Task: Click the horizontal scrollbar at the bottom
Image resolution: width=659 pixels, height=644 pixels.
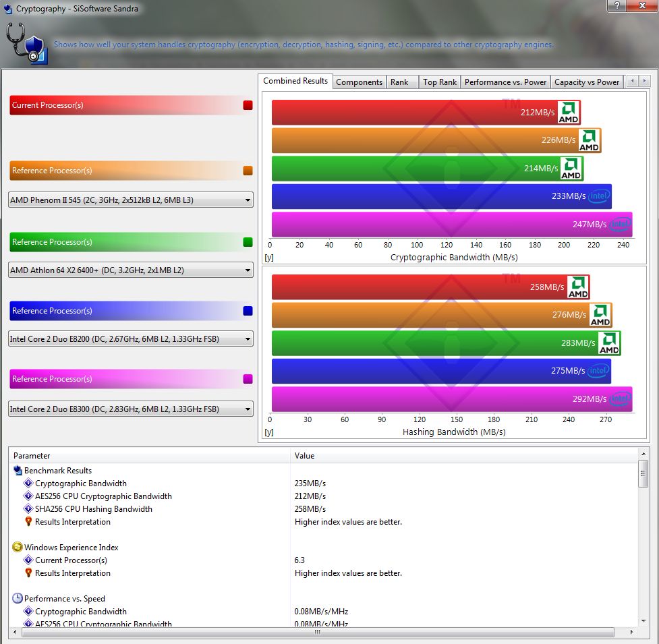Action: 318,632
